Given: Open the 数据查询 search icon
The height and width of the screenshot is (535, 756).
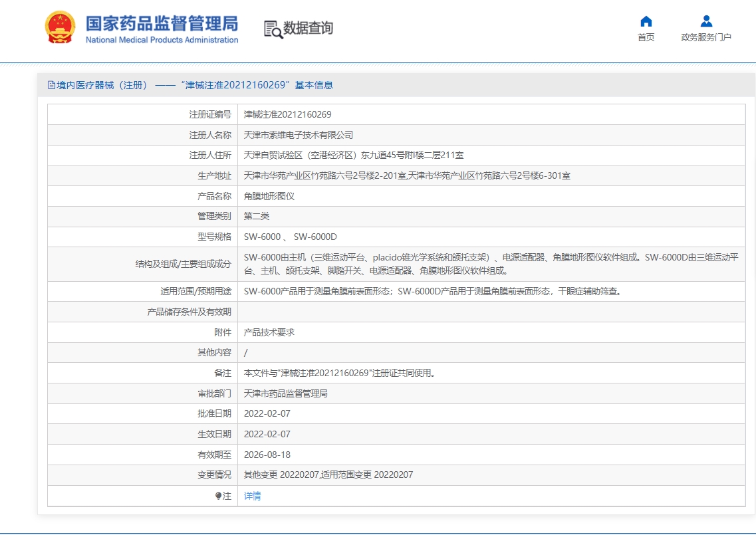Looking at the screenshot, I should (273, 29).
